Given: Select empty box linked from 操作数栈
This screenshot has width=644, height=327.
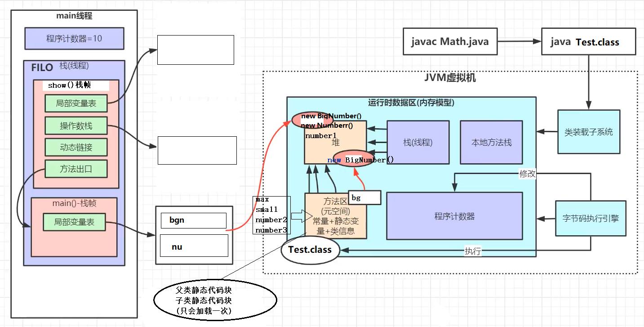Looking at the screenshot, I should [x=197, y=150].
